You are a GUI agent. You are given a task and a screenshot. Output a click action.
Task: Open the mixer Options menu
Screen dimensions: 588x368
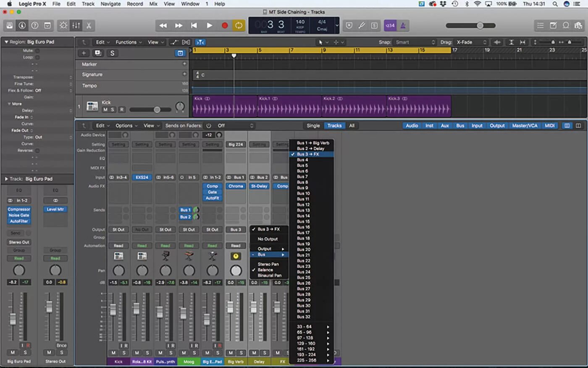tap(126, 125)
